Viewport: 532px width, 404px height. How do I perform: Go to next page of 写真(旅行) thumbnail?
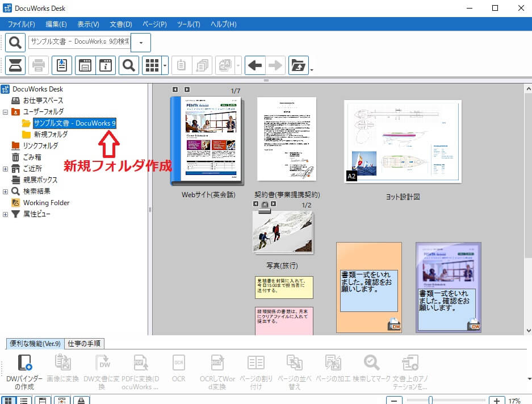(273, 204)
